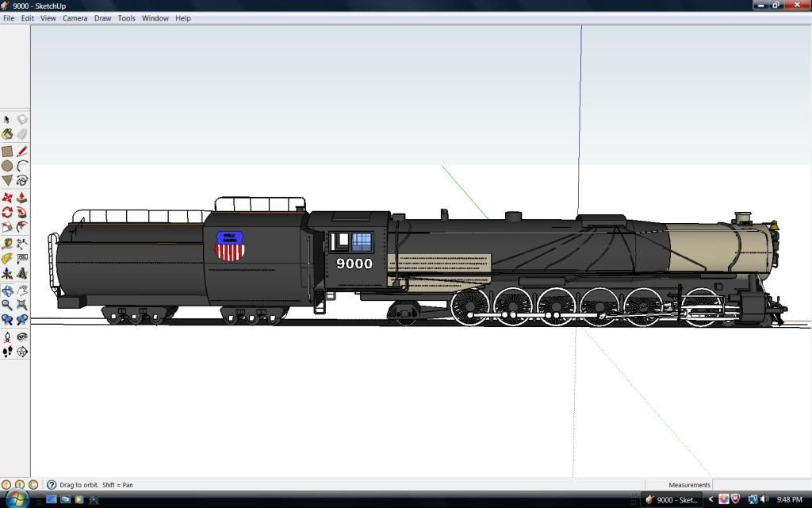Choose the Dimension tool
The width and height of the screenshot is (812, 508).
click(21, 244)
